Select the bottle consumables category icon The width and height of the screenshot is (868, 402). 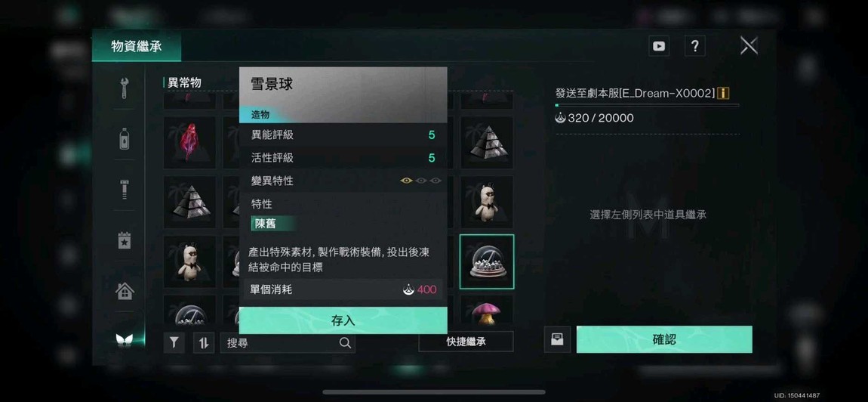tap(125, 138)
